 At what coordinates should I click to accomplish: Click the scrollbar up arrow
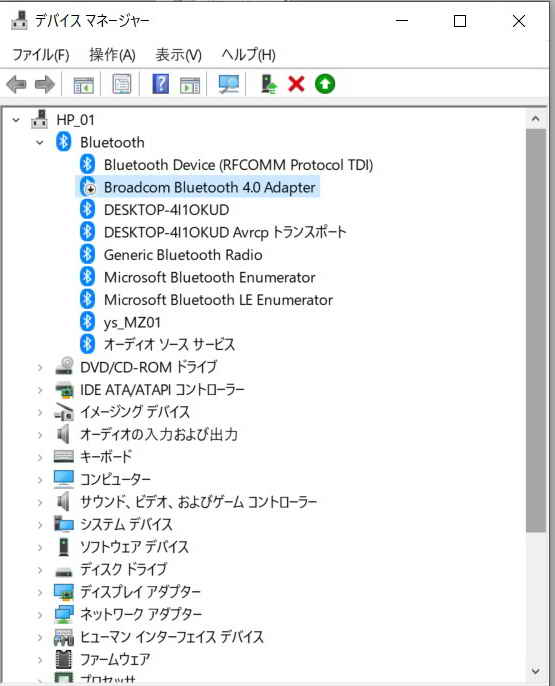[535, 118]
